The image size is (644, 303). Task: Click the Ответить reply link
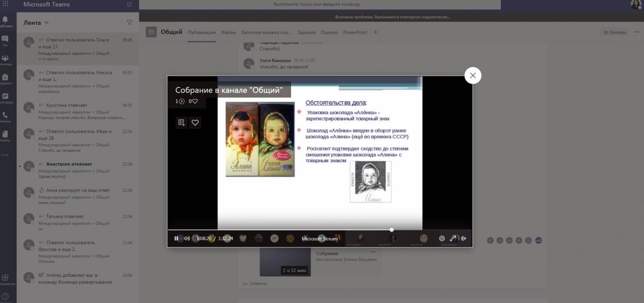pyautogui.click(x=255, y=284)
